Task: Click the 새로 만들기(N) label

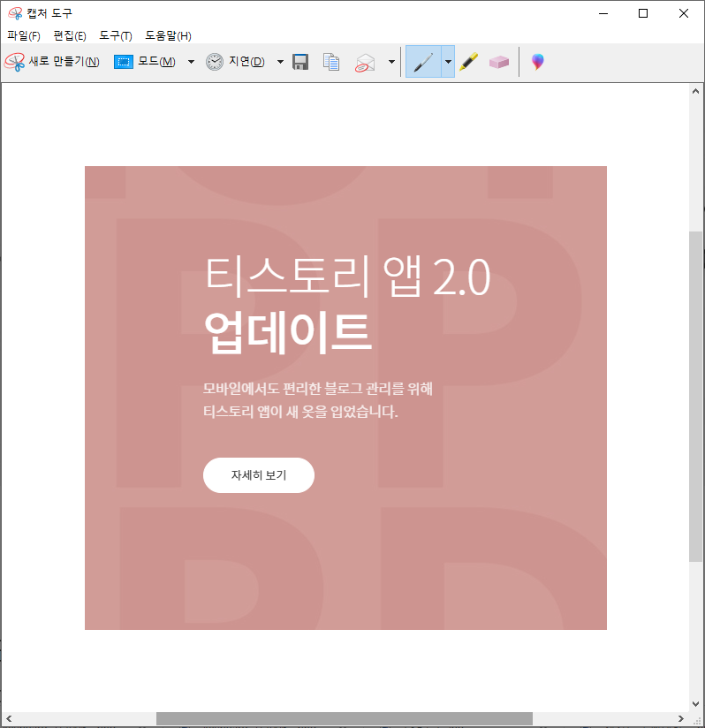Action: point(64,61)
